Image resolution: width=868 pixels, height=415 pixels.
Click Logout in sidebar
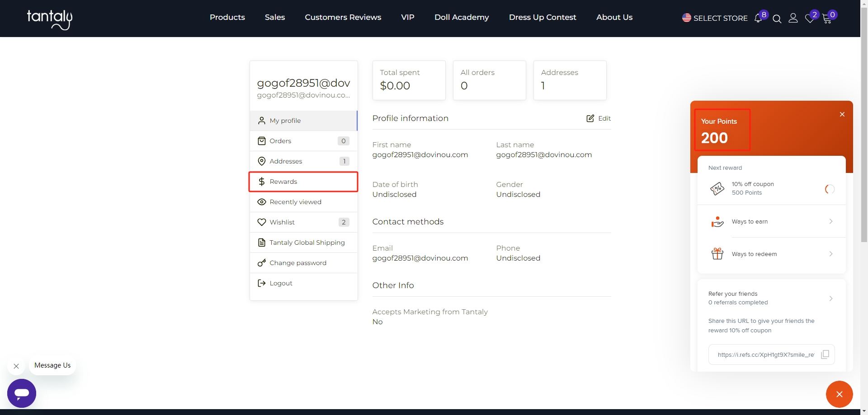[x=303, y=283]
